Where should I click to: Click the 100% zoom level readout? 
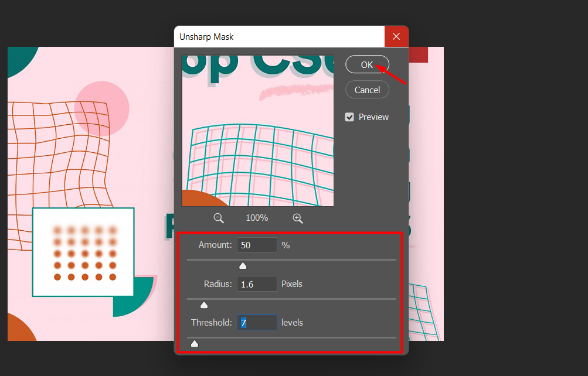(x=257, y=218)
